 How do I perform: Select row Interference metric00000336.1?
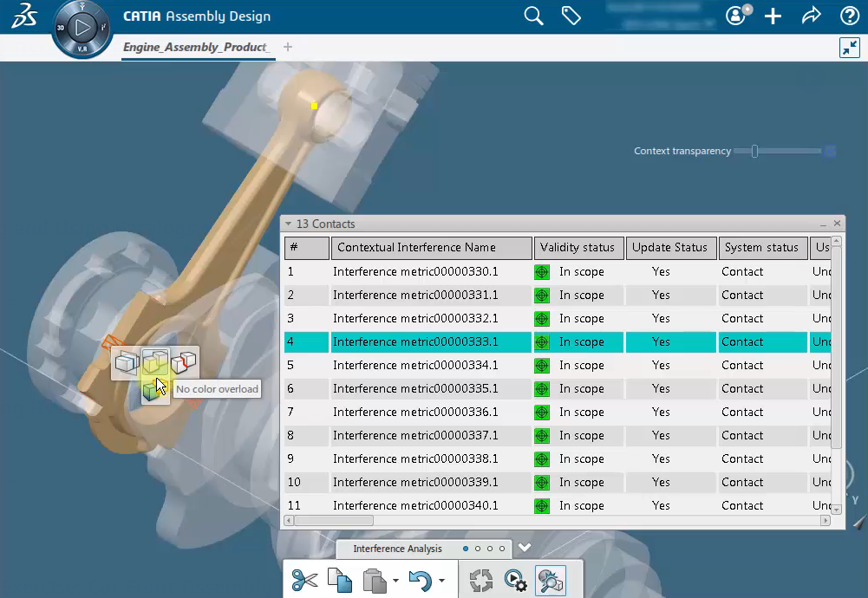(558, 413)
